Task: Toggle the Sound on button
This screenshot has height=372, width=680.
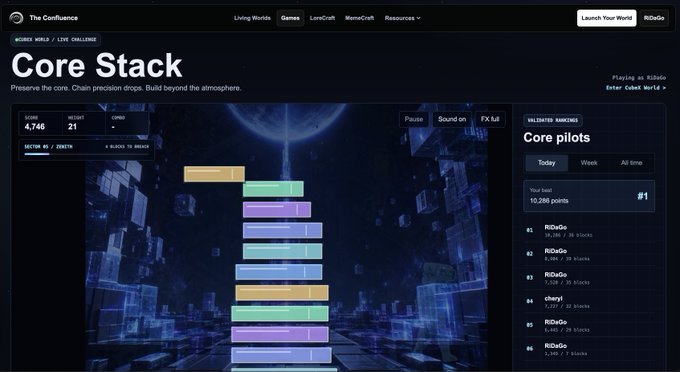Action: pos(452,119)
